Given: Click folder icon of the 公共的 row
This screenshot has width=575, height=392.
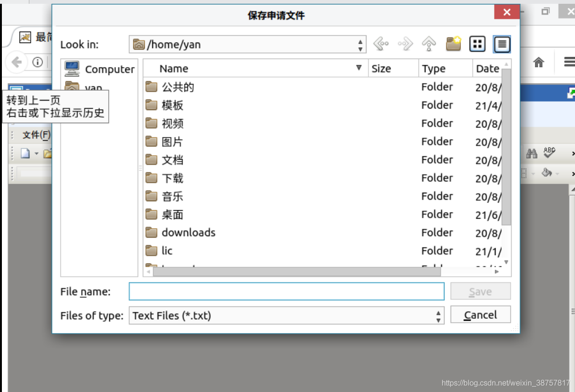Looking at the screenshot, I should 151,86.
